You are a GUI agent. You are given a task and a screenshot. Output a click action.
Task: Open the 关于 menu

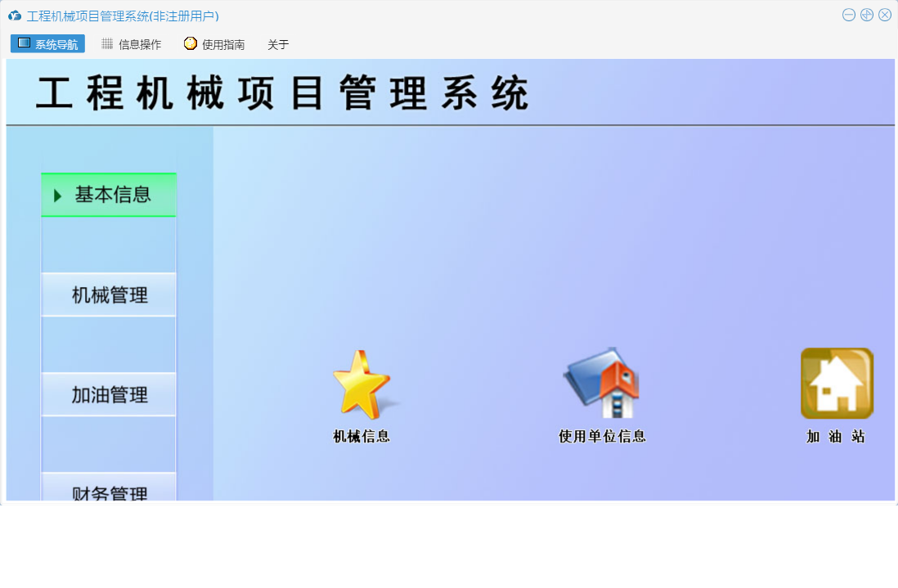click(x=278, y=45)
